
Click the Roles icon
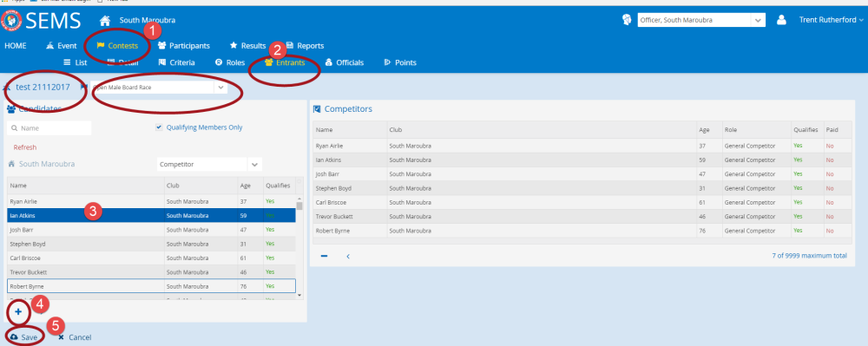click(219, 62)
